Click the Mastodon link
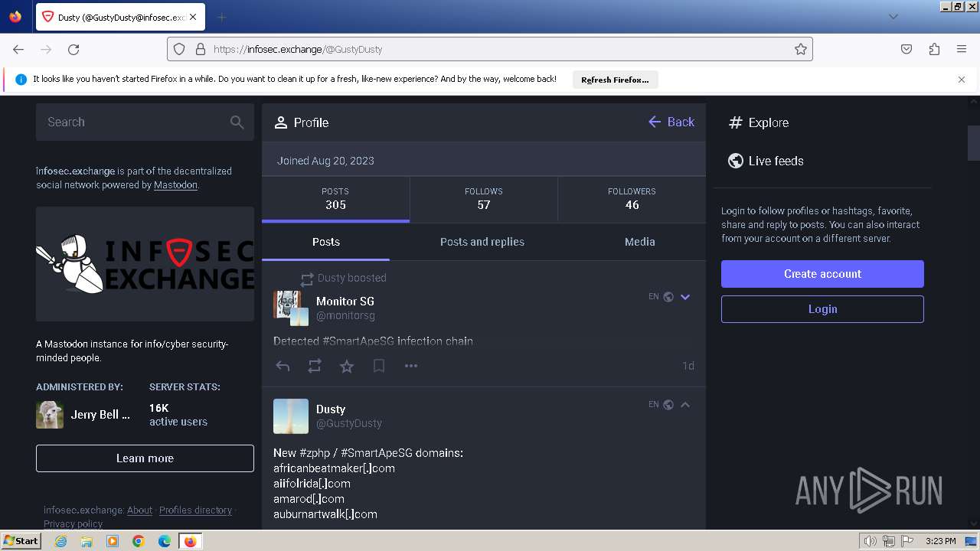Viewport: 980px width, 551px height. point(175,185)
